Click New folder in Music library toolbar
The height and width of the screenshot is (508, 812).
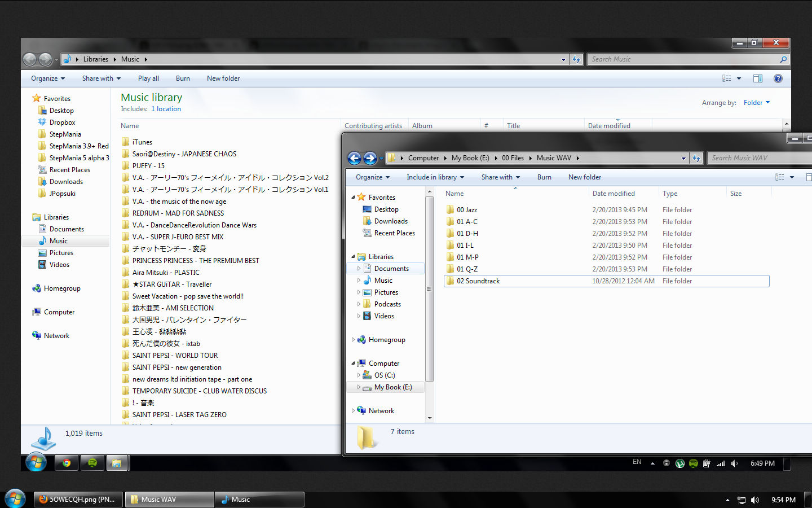tap(223, 78)
